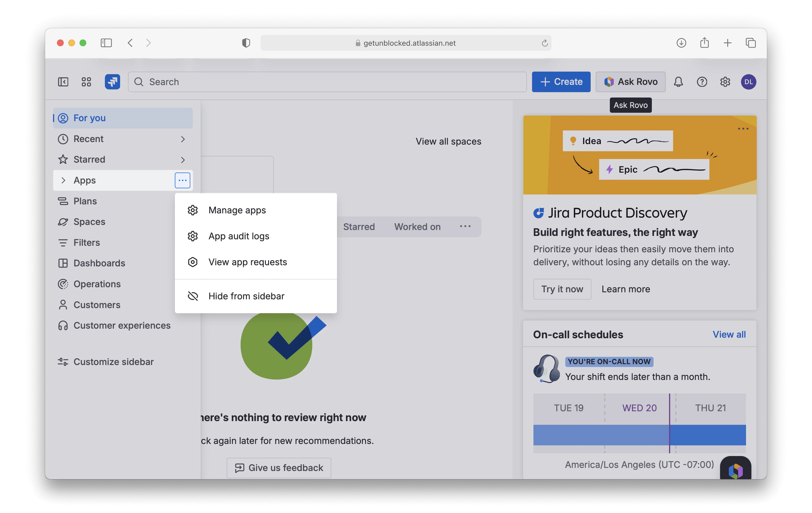The height and width of the screenshot is (513, 812).
Task: Open more tabs ellipsis beside Worked on
Action: [x=465, y=227]
